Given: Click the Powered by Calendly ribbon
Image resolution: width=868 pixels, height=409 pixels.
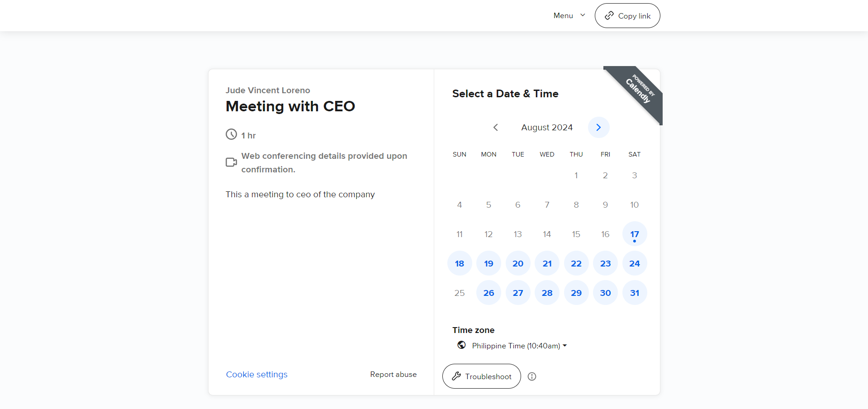Looking at the screenshot, I should [639, 90].
